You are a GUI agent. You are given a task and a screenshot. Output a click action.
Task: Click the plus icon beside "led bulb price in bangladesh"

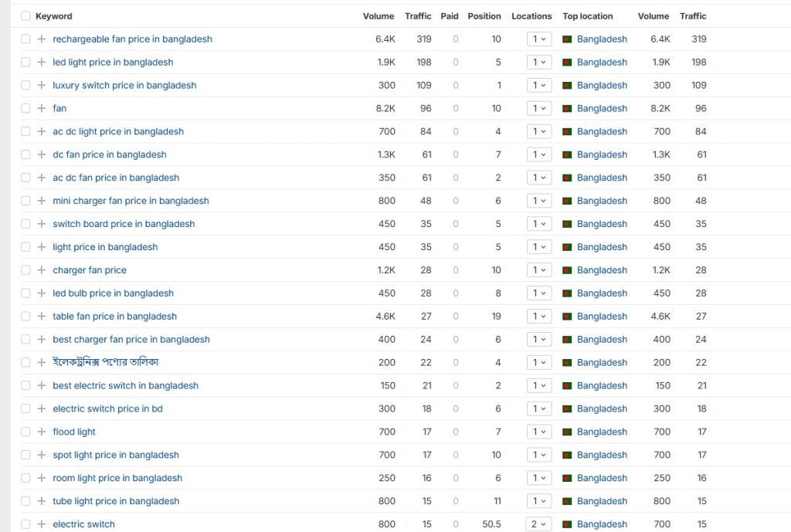click(x=42, y=293)
